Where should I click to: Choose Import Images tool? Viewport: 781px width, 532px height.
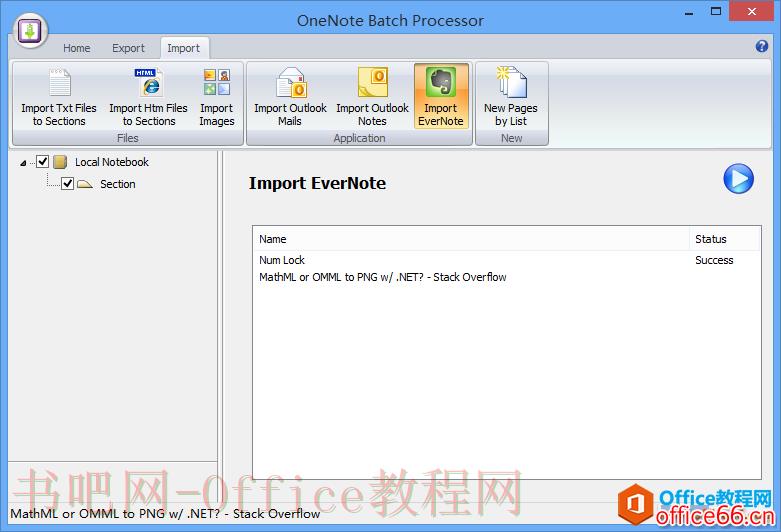[x=217, y=97]
